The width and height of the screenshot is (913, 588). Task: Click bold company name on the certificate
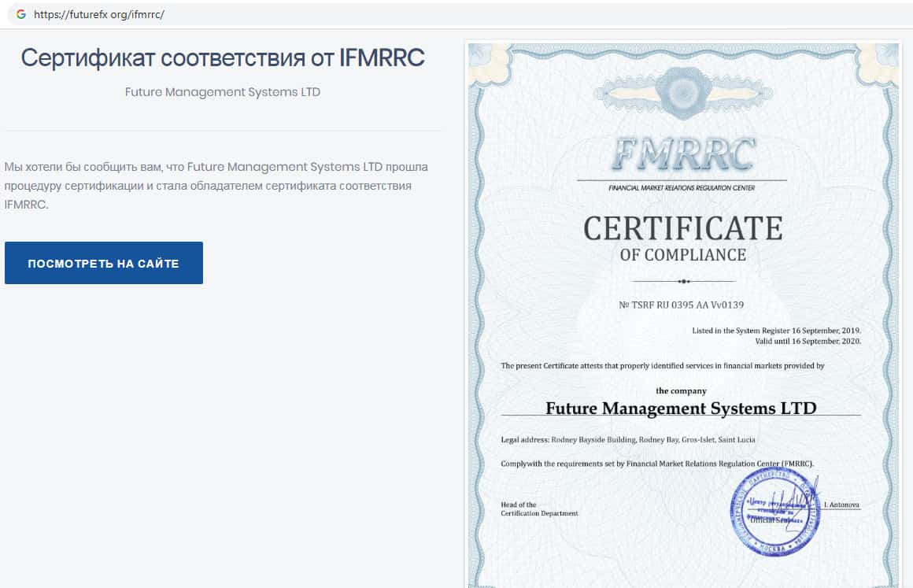click(681, 408)
